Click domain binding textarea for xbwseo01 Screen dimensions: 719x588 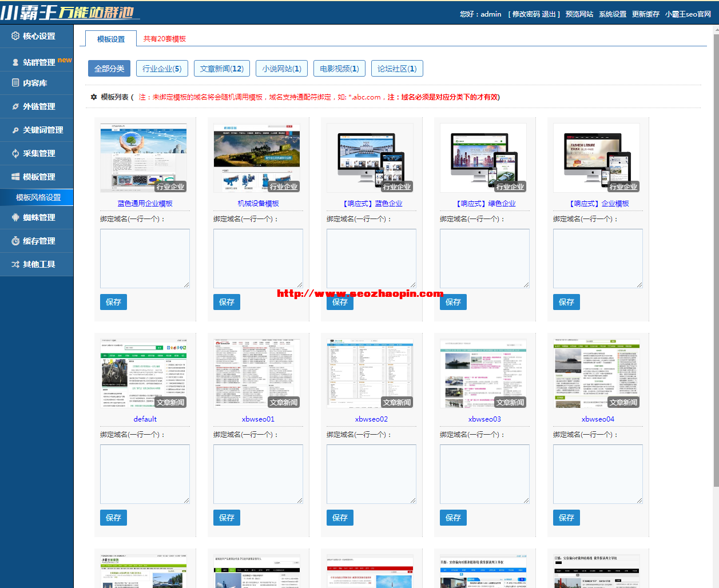258,475
